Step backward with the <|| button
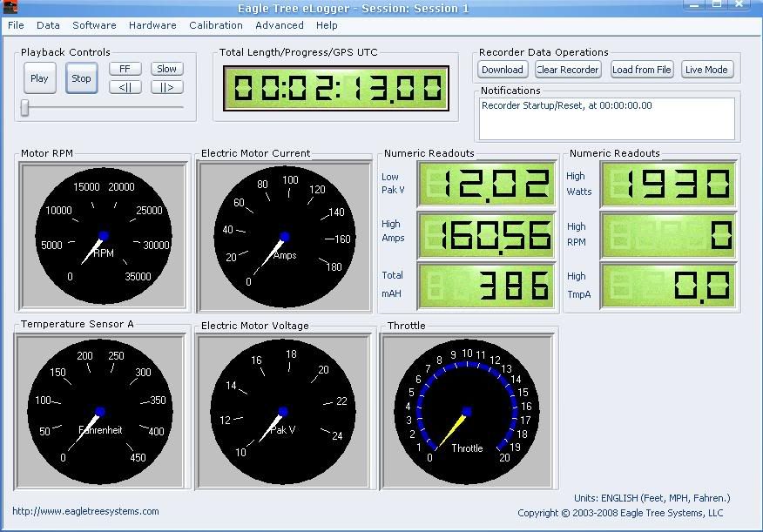 (125, 87)
